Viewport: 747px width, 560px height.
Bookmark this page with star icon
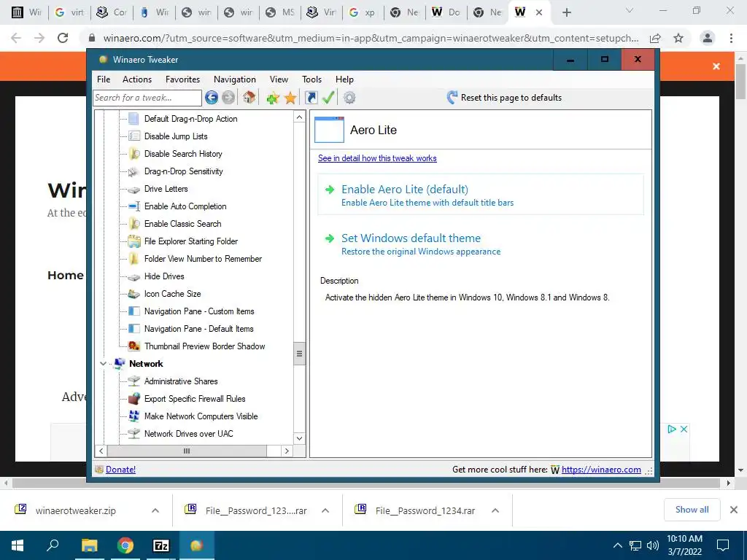(678, 38)
